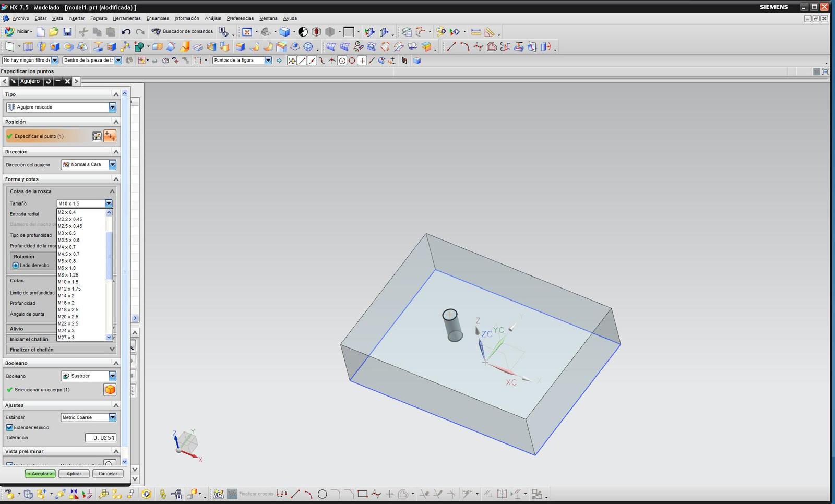
Task: Open the Dirección del agujero dropdown
Action: point(112,164)
